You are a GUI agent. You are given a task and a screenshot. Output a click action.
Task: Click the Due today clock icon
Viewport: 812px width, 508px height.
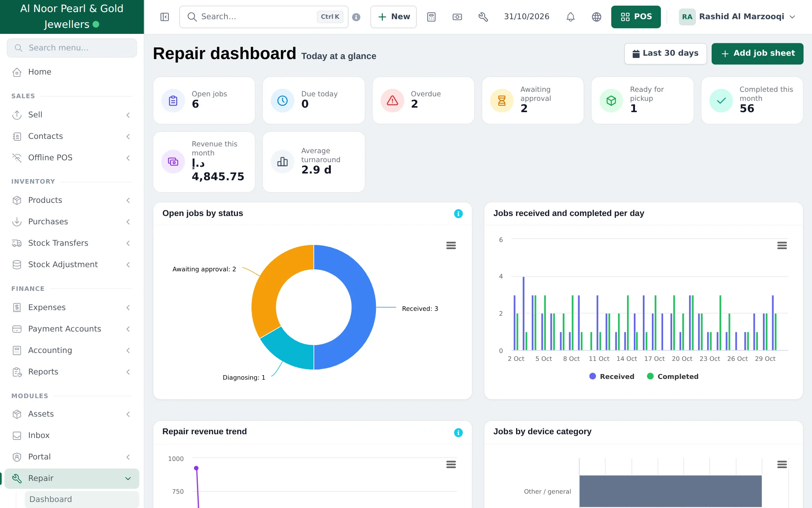pyautogui.click(x=282, y=101)
